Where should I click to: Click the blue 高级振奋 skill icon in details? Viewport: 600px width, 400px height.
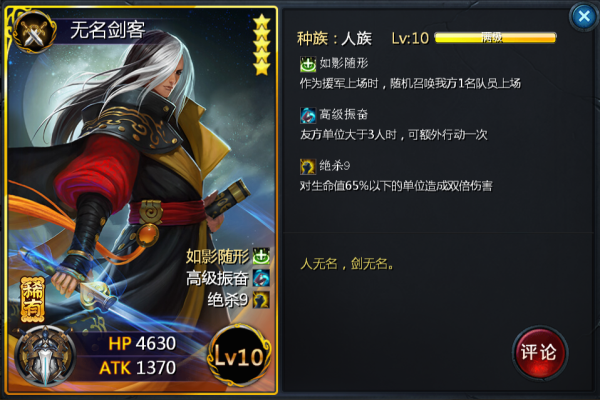[308, 115]
